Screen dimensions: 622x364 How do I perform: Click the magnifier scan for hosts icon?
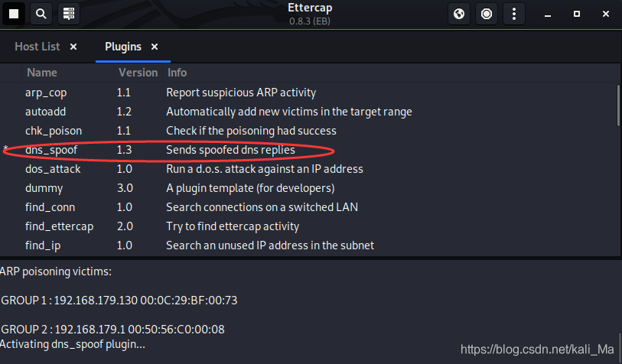(x=41, y=14)
